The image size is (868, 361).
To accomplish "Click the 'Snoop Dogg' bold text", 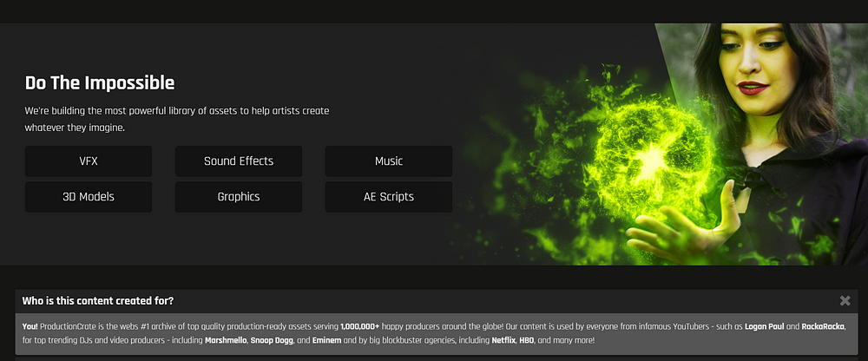I will coord(273,340).
